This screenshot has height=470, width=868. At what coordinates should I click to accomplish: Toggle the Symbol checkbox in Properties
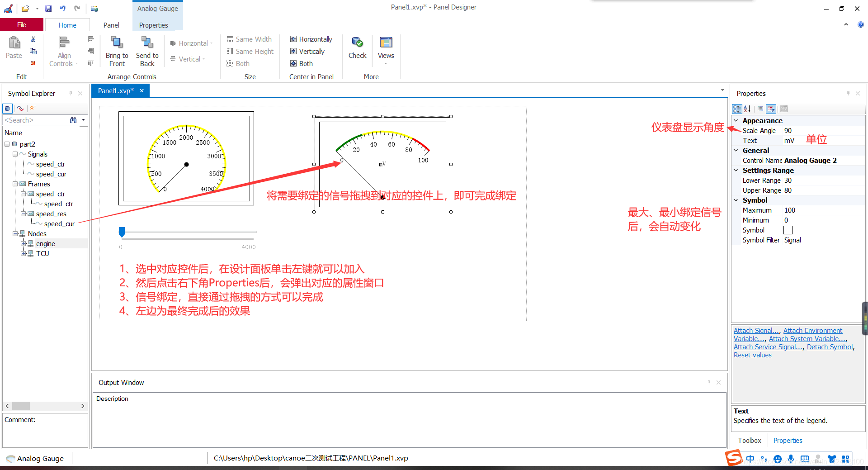[788, 230]
